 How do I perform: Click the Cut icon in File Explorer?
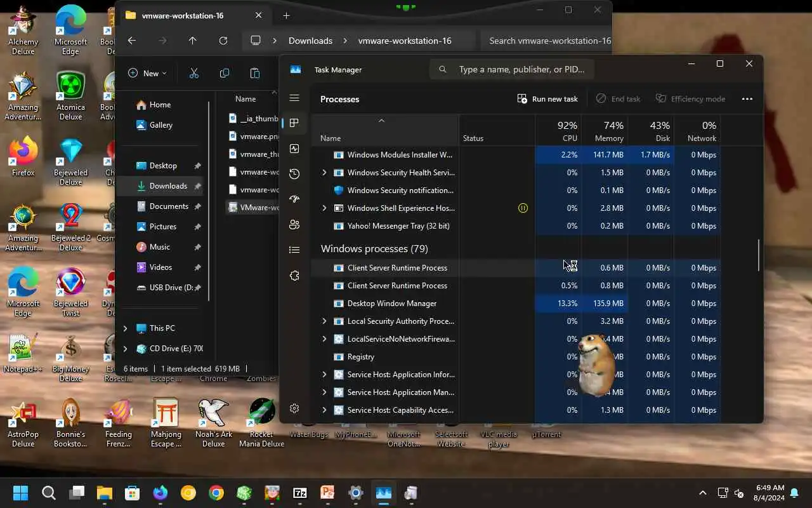coord(194,73)
